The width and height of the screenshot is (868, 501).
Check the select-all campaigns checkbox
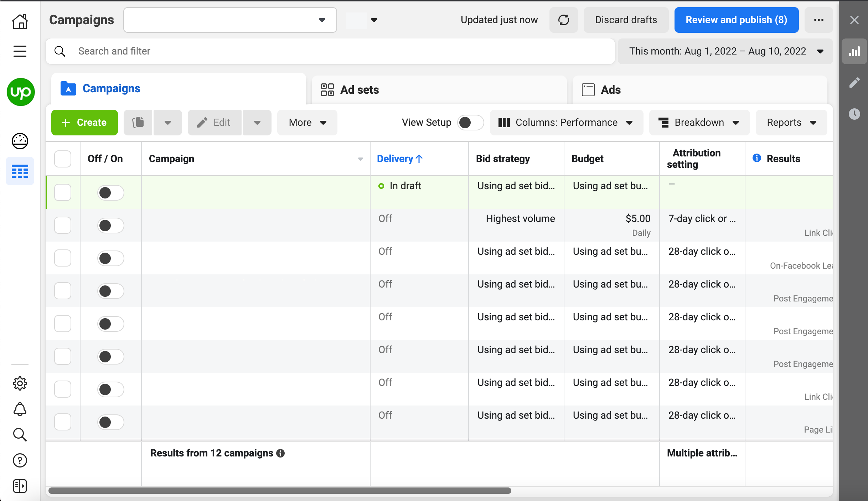(x=63, y=159)
